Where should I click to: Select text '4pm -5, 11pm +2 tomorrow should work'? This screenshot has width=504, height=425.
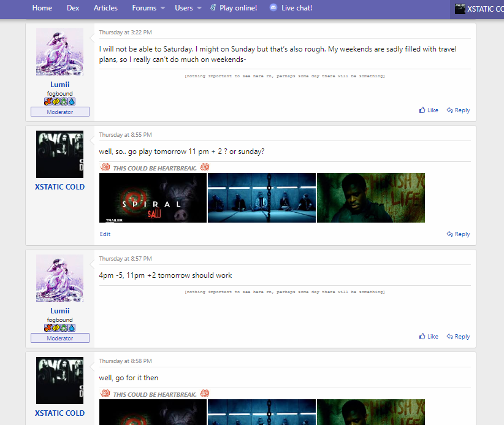pos(165,275)
